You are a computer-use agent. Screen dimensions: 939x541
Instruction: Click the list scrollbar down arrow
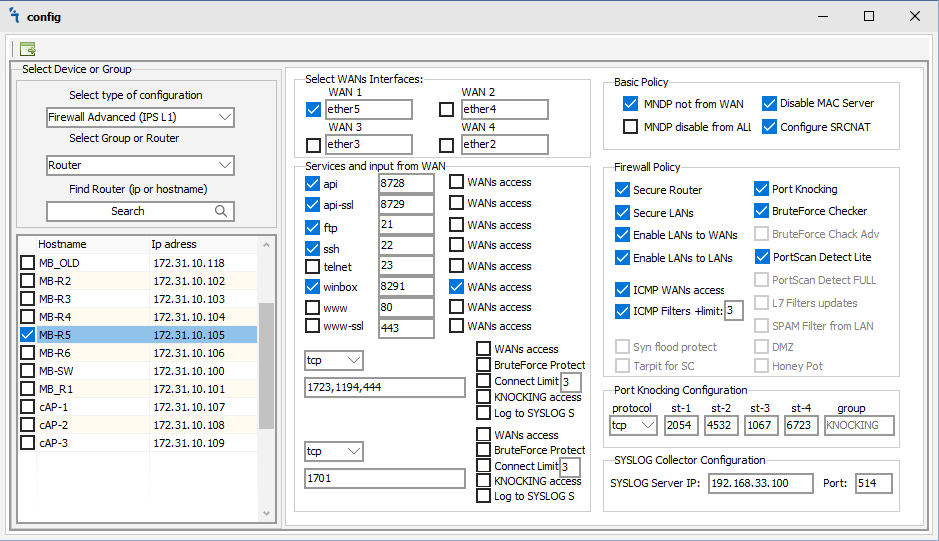click(266, 513)
